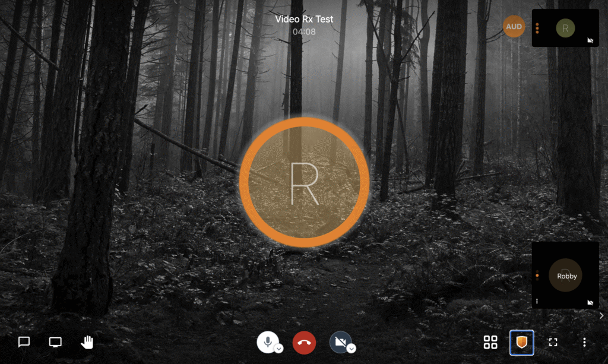Open the remote participant's three-dot menu
The height and width of the screenshot is (364, 608).
(536, 29)
